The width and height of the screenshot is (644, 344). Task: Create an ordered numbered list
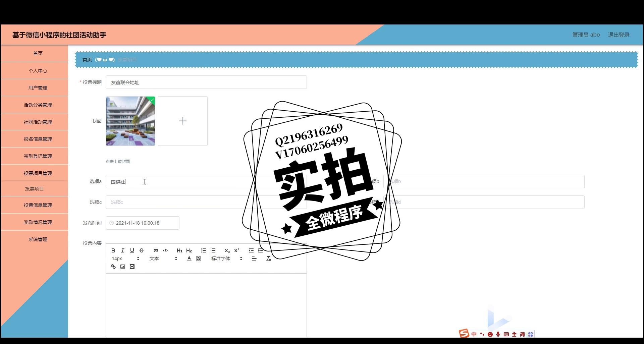[204, 250]
